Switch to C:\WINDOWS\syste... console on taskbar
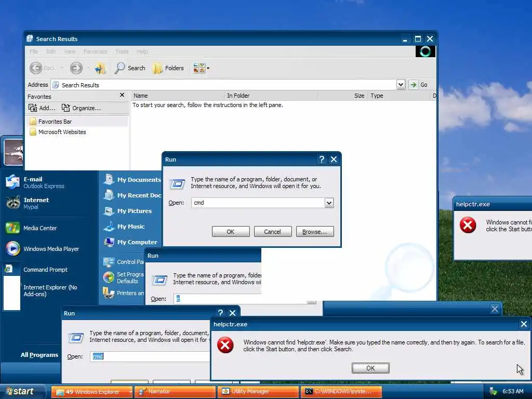 (x=341, y=392)
